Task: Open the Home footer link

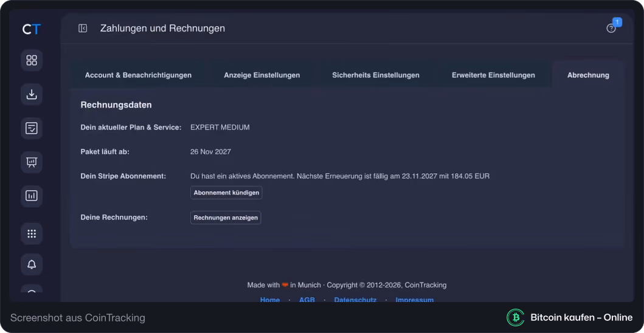Action: [270, 300]
